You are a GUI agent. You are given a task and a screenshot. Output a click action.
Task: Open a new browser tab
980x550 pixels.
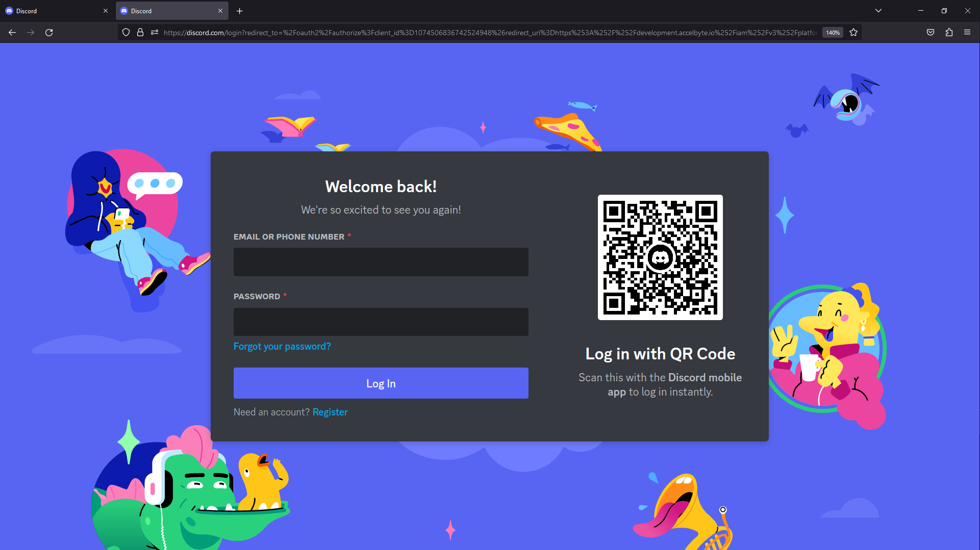click(x=240, y=11)
